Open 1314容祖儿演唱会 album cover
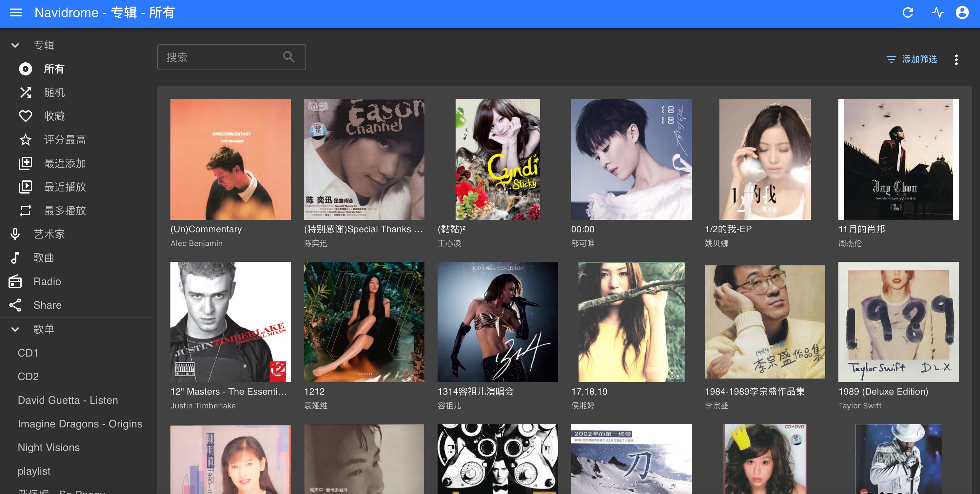This screenshot has height=494, width=980. tap(498, 322)
